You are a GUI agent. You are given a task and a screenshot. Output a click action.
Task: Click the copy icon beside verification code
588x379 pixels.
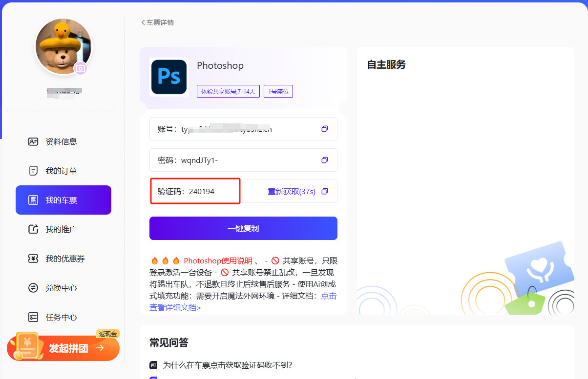click(x=325, y=191)
